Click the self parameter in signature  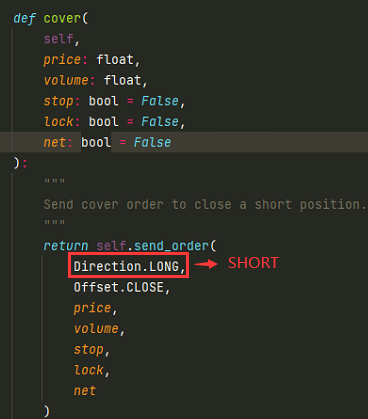pyautogui.click(x=58, y=39)
